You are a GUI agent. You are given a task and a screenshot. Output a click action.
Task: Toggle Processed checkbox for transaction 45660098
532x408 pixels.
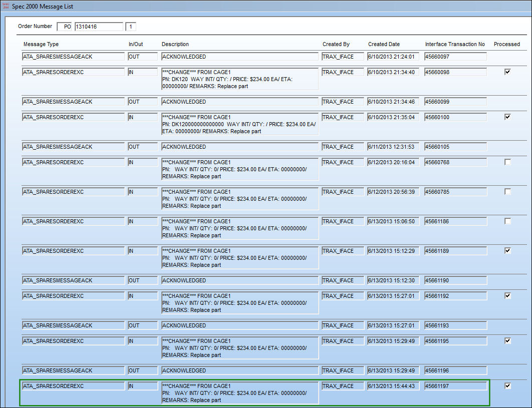507,72
